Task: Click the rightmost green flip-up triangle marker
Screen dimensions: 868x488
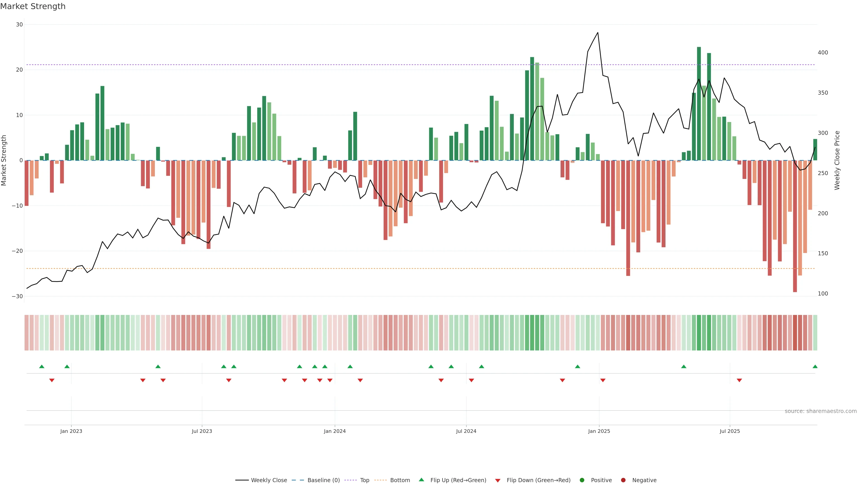Action: [x=815, y=367]
